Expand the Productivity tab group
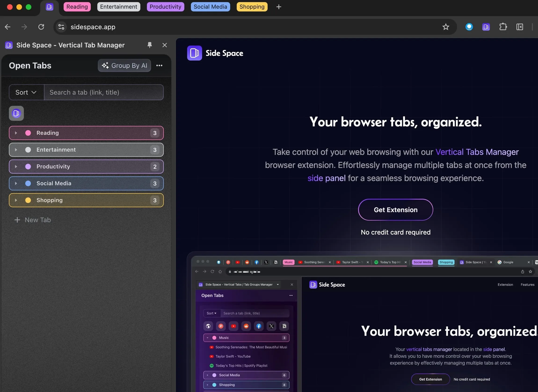Screen dimensions: 538x392 pos(16,167)
